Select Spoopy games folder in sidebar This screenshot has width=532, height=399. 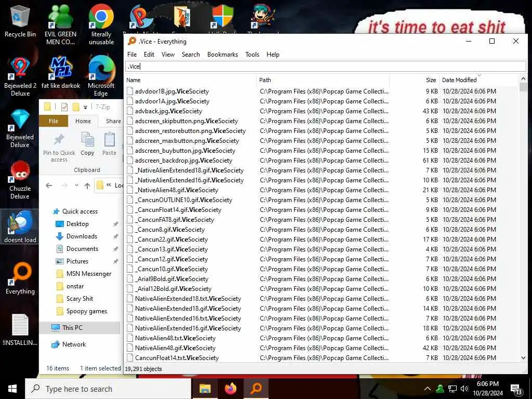[87, 311]
